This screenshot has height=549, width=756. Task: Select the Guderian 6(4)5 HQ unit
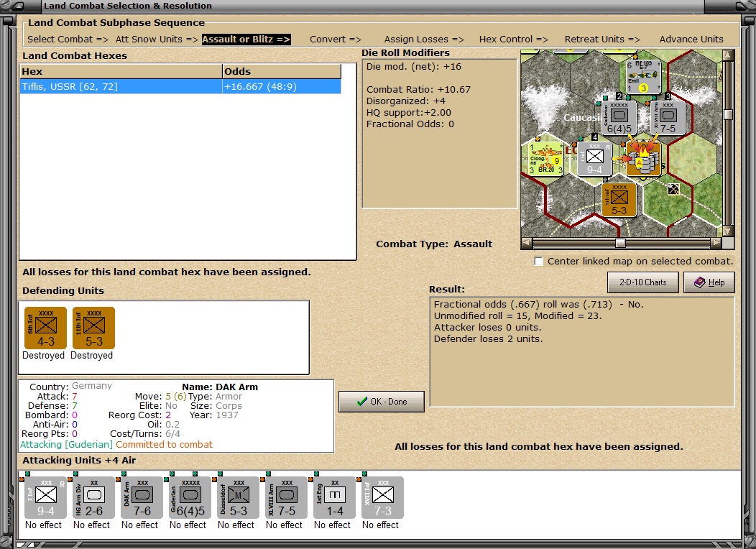(x=190, y=498)
